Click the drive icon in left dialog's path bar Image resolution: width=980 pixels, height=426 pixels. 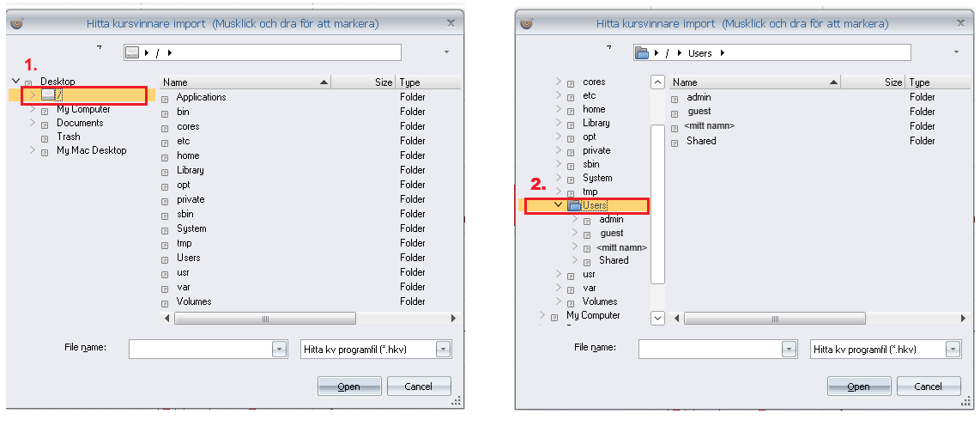132,52
